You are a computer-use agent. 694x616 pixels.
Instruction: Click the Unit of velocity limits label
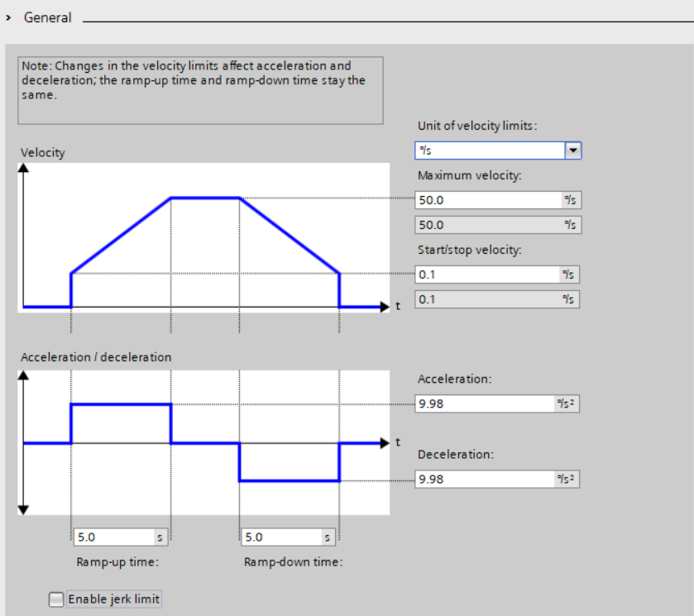(x=477, y=127)
